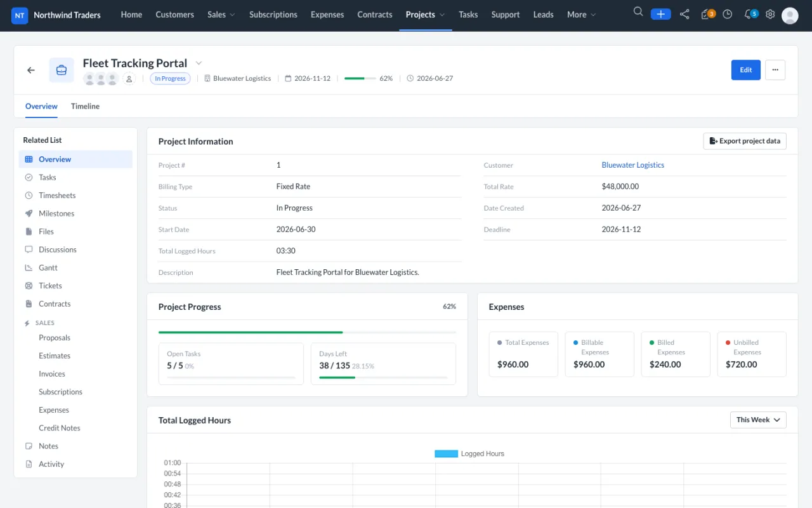The image size is (812, 508).
Task: Open Timesheets in the related list
Action: click(75, 196)
